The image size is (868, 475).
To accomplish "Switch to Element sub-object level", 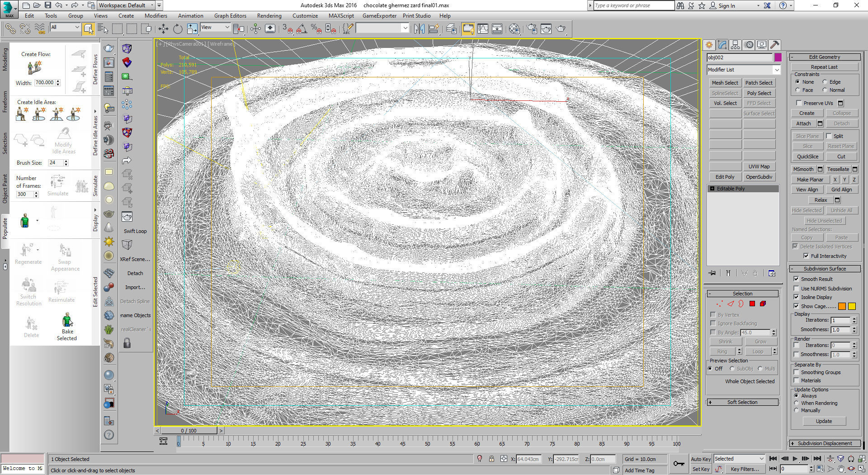I will pyautogui.click(x=763, y=304).
